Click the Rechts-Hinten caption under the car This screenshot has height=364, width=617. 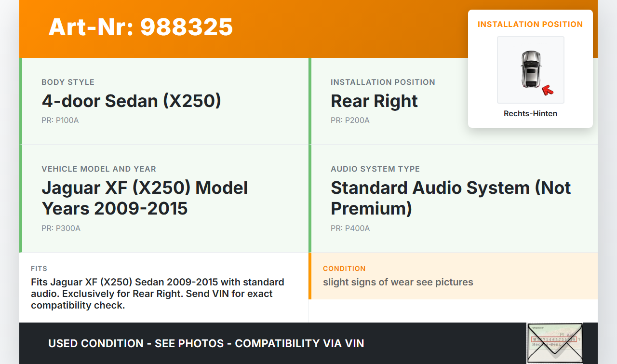(x=530, y=114)
